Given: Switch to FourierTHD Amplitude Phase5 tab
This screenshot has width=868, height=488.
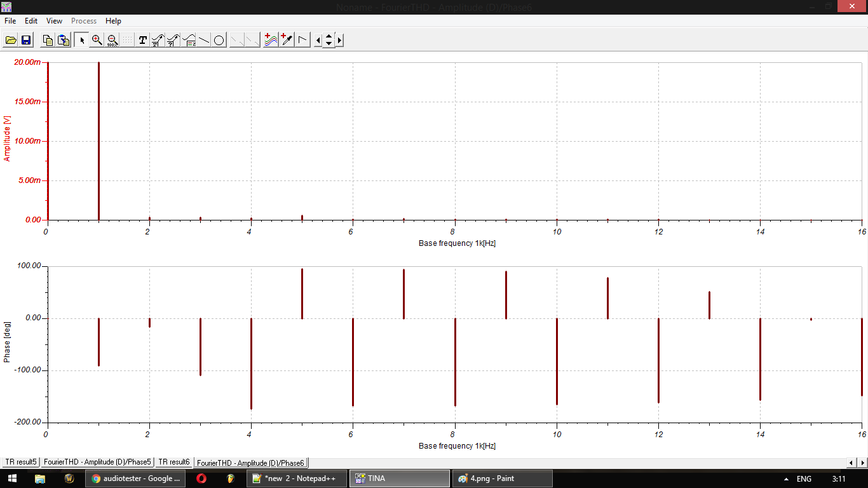Looking at the screenshot, I should (x=97, y=462).
